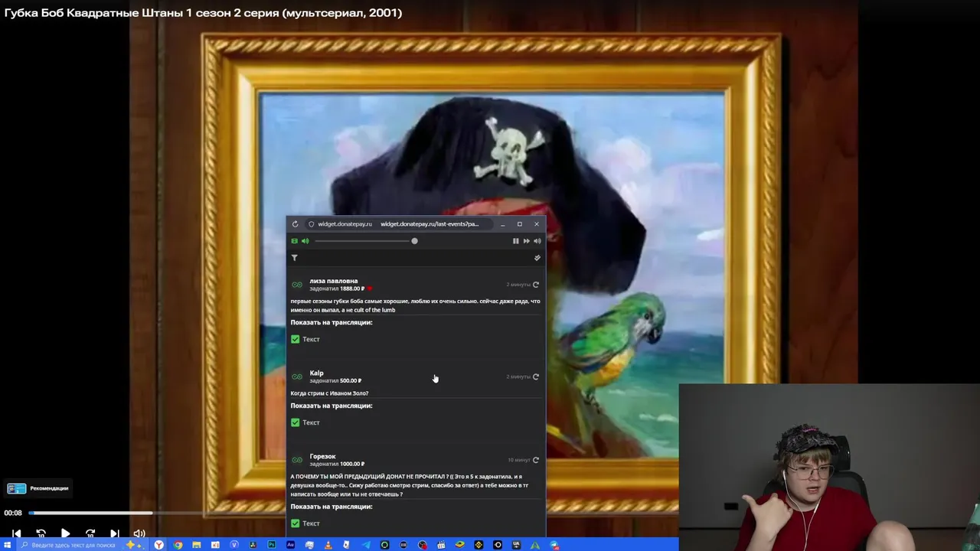Mark all events read with double-check icon
Image resolution: width=980 pixels, height=551 pixels.
click(537, 258)
